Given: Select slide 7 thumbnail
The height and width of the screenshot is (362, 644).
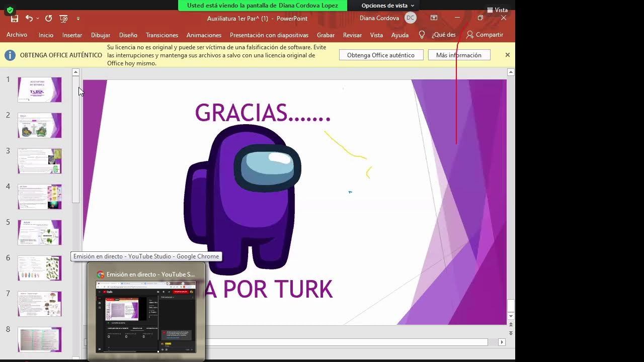Looking at the screenshot, I should pyautogui.click(x=40, y=304).
